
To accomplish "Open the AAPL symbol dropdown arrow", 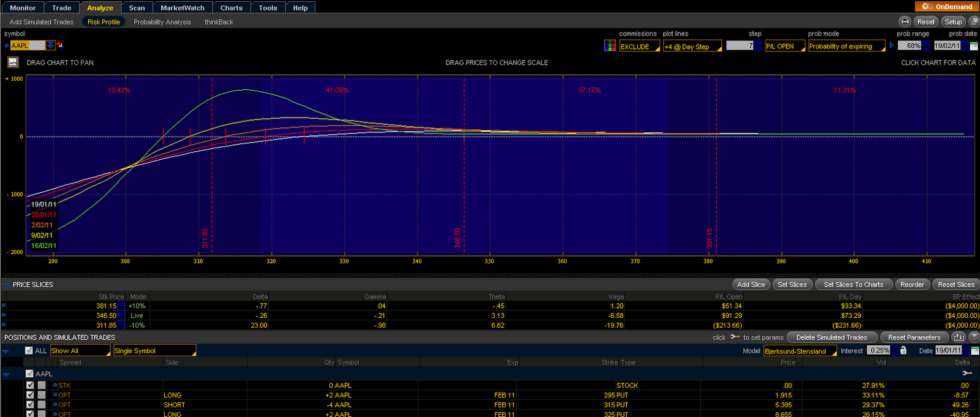I will [x=50, y=45].
